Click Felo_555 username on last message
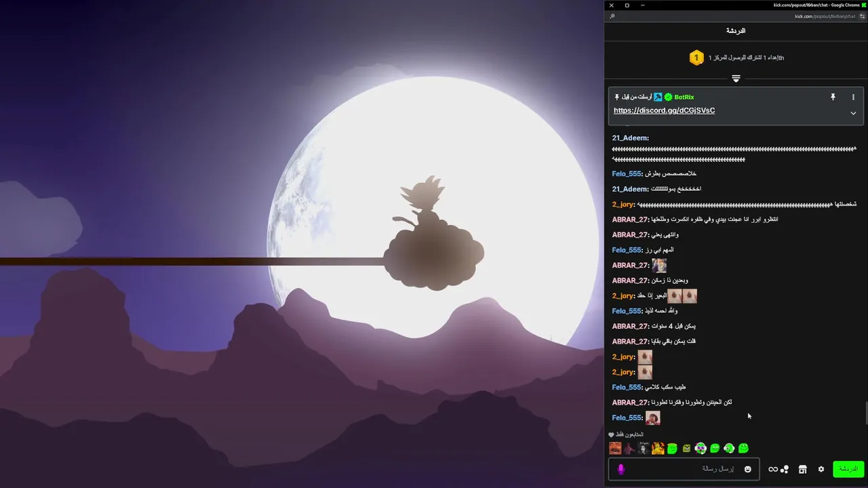868x488 pixels. [627, 418]
